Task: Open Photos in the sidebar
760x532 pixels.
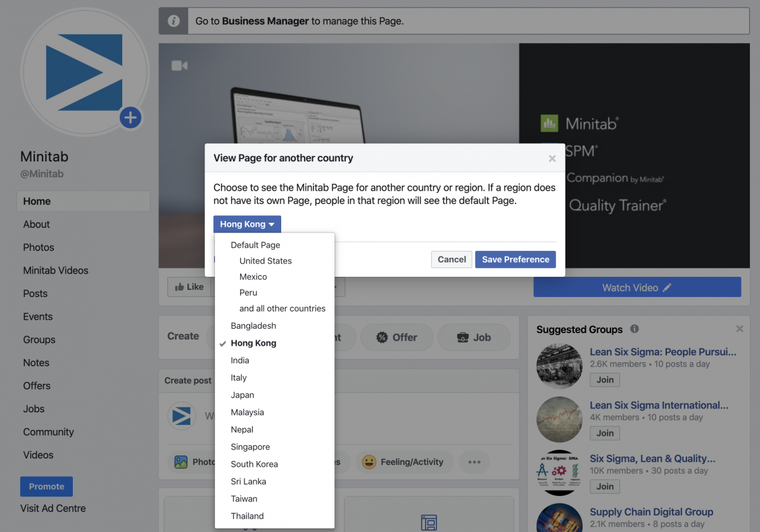Action: point(39,248)
